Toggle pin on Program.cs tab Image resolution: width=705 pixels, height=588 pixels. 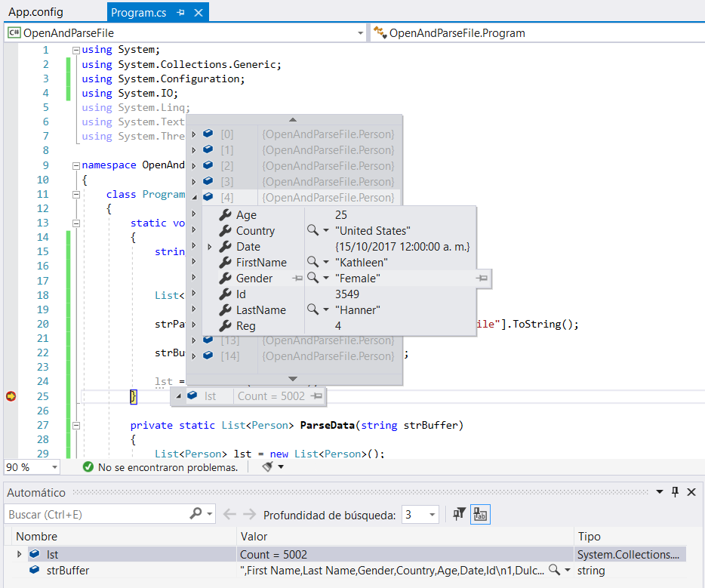click(x=180, y=13)
